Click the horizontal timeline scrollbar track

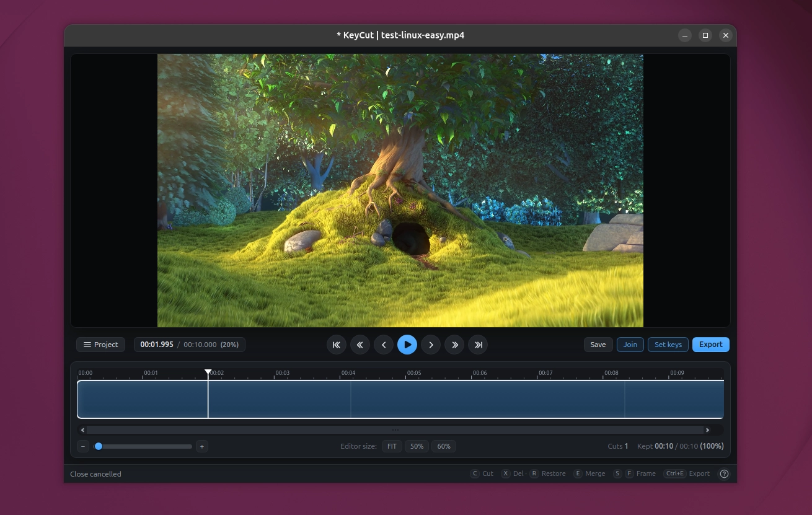(x=395, y=429)
